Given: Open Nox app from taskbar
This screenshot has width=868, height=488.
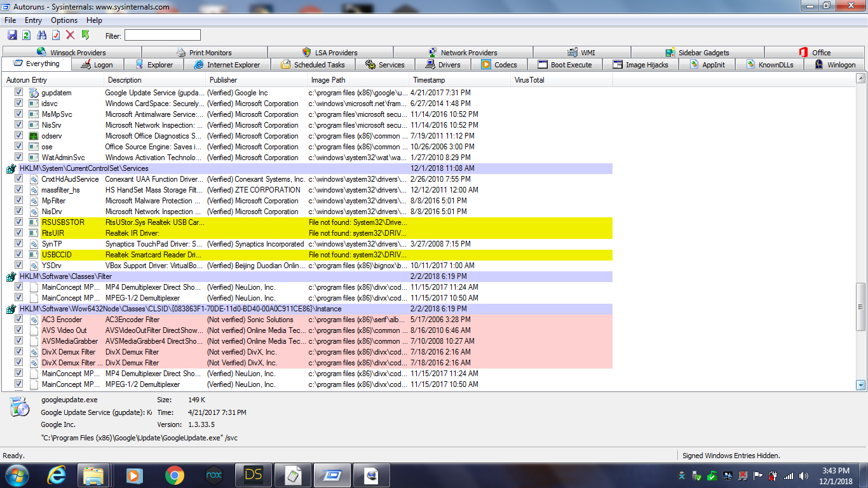Looking at the screenshot, I should tap(214, 475).
